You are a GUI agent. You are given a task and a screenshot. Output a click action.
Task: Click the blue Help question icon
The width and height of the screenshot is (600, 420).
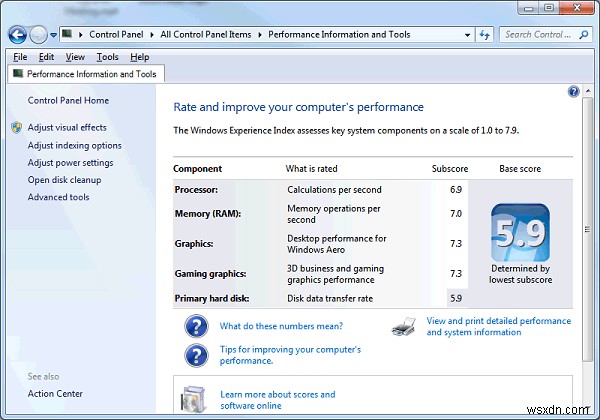click(574, 91)
